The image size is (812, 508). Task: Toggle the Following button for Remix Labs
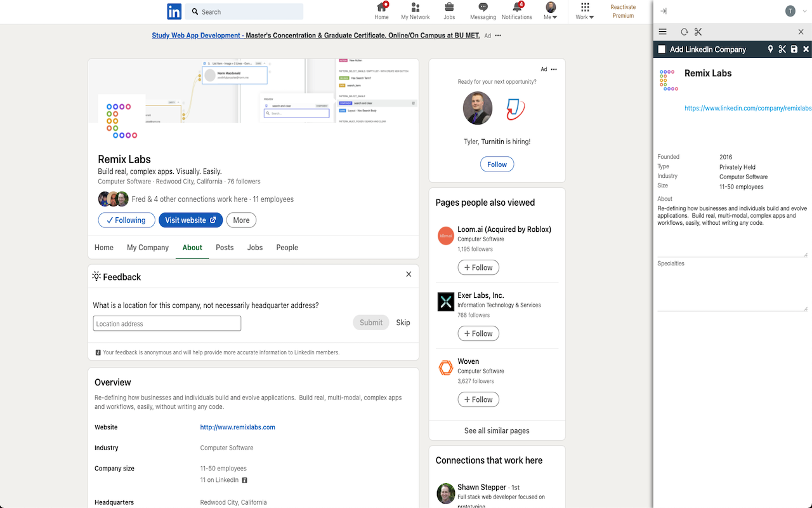(127, 220)
